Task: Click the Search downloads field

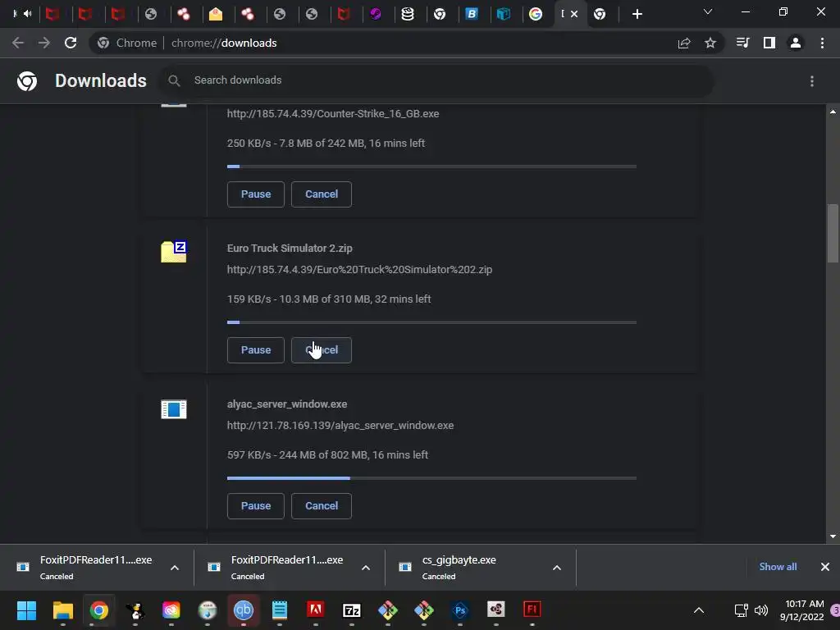Action: coord(436,80)
